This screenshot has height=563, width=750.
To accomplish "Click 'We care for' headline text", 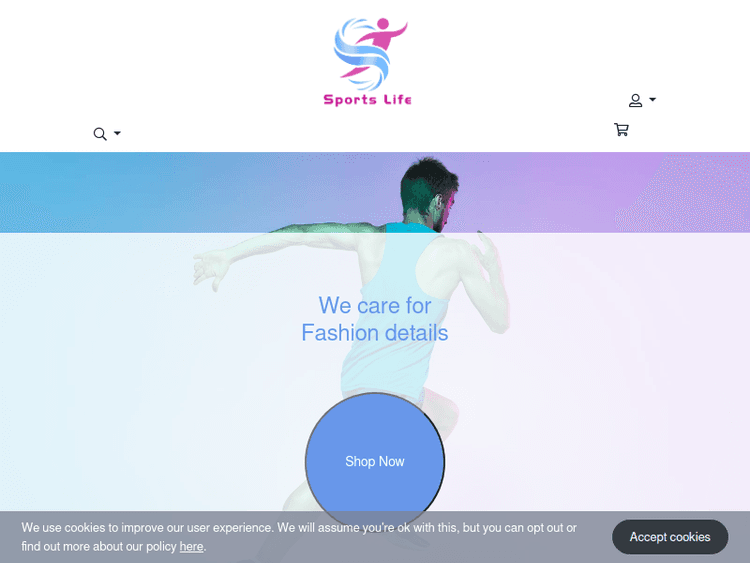I will click(x=375, y=305).
